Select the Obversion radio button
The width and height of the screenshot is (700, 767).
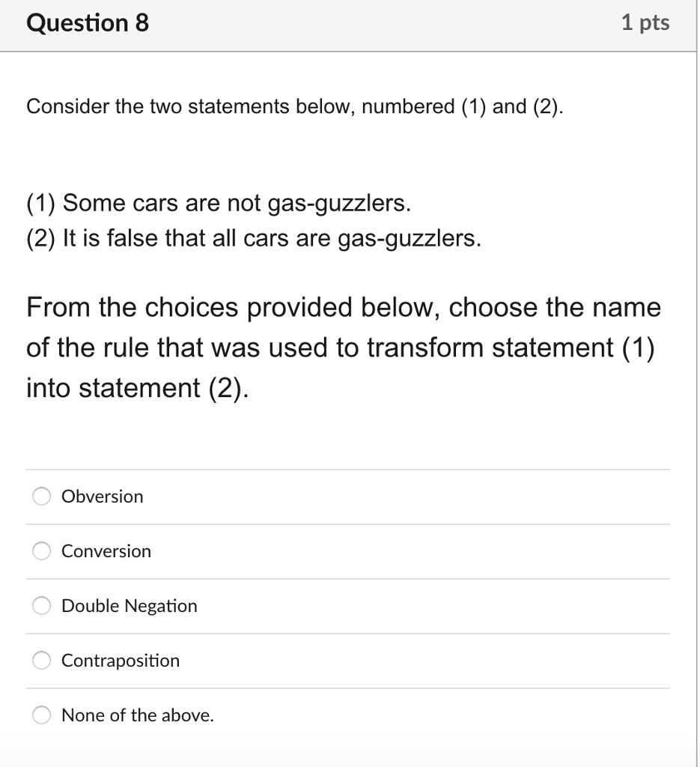[41, 496]
